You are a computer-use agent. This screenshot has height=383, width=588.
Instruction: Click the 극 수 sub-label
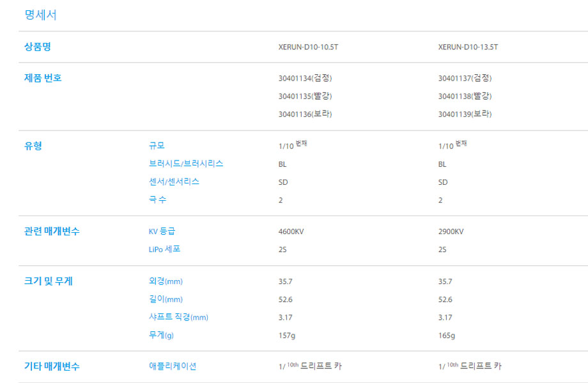click(x=157, y=199)
